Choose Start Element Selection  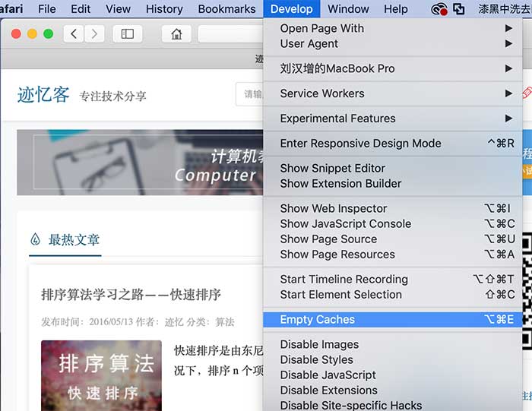[x=393, y=294]
